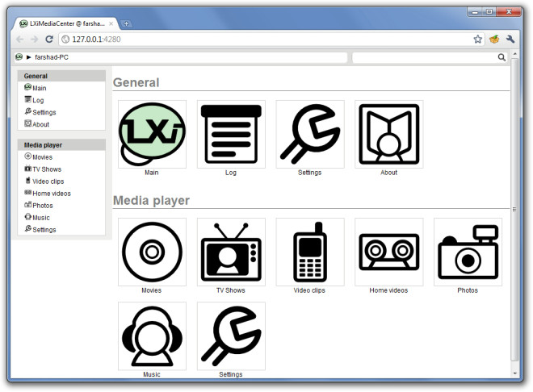The height and width of the screenshot is (392, 533).
Task: Open the large About tile icon
Action: click(389, 134)
